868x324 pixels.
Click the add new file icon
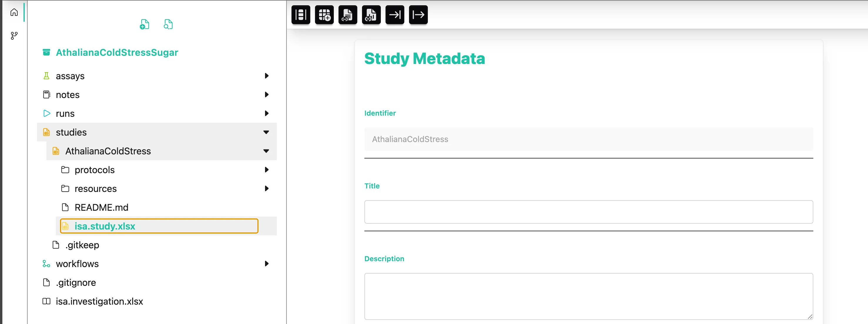coord(145,24)
